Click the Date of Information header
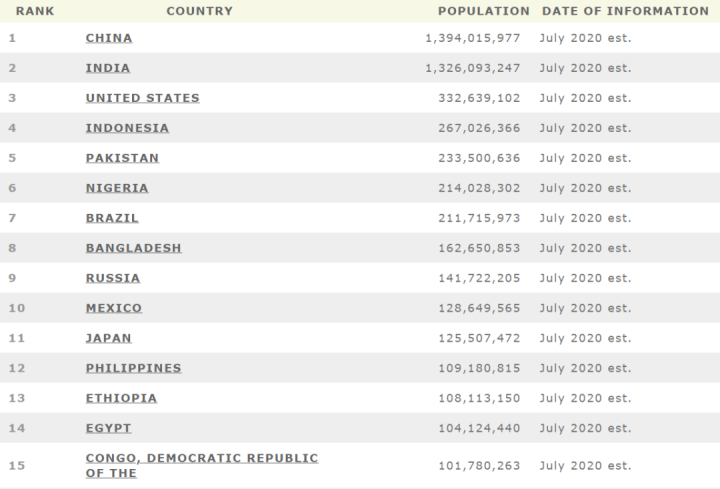The height and width of the screenshot is (489, 720). (x=625, y=11)
